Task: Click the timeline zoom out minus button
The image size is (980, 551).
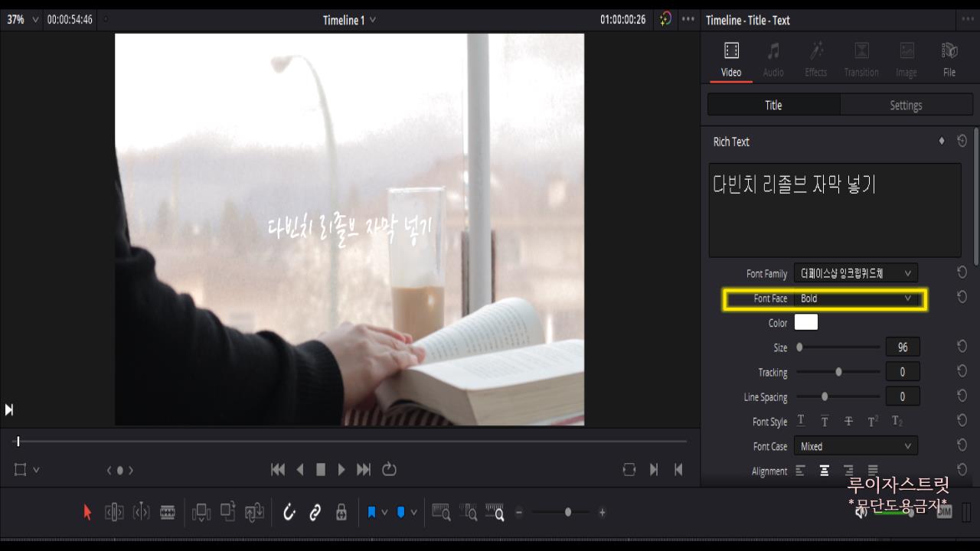Action: [x=519, y=513]
